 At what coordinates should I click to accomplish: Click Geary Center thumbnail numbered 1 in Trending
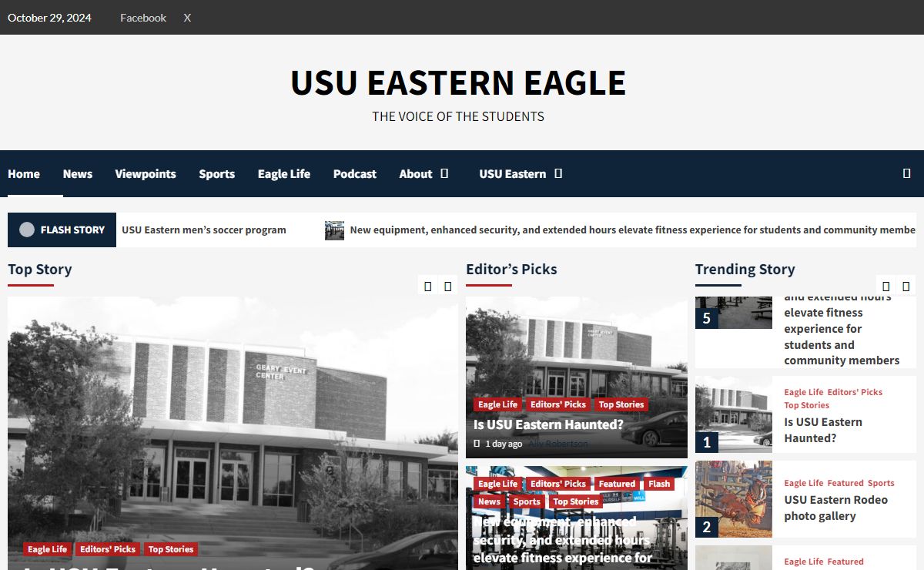(x=734, y=414)
